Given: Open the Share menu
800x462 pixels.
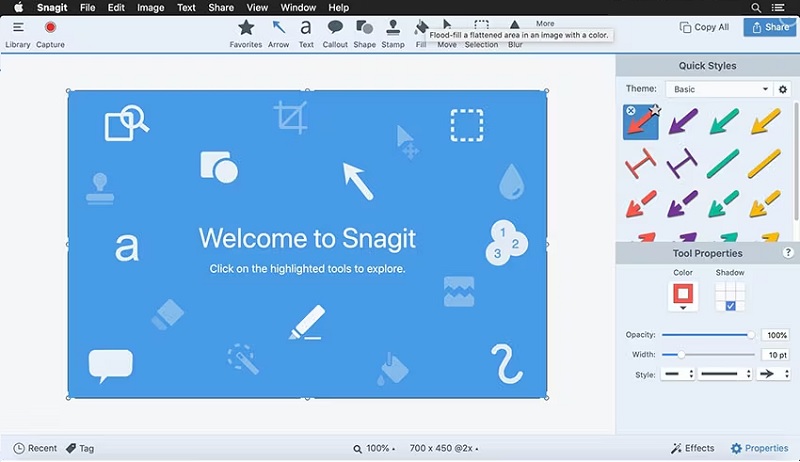Looking at the screenshot, I should 221,8.
